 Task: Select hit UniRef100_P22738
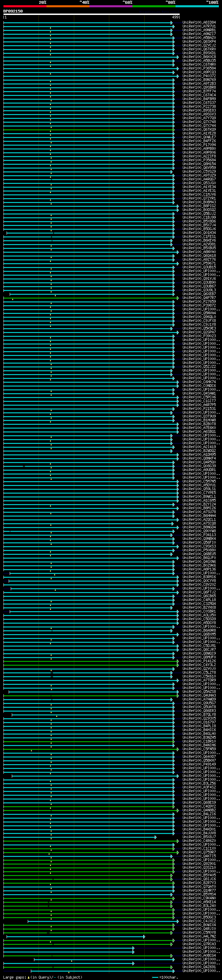click(x=199, y=106)
